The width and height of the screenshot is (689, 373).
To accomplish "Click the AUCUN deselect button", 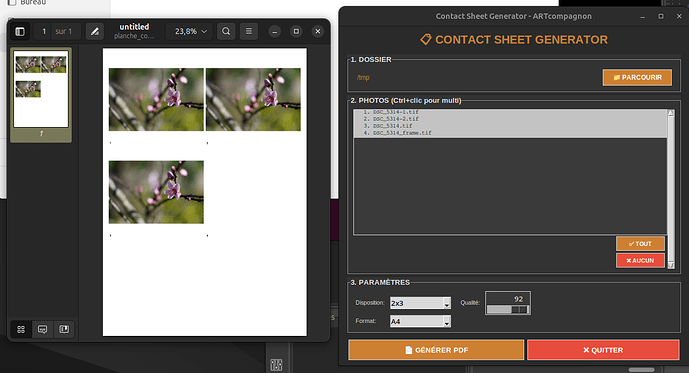I will tap(640, 260).
